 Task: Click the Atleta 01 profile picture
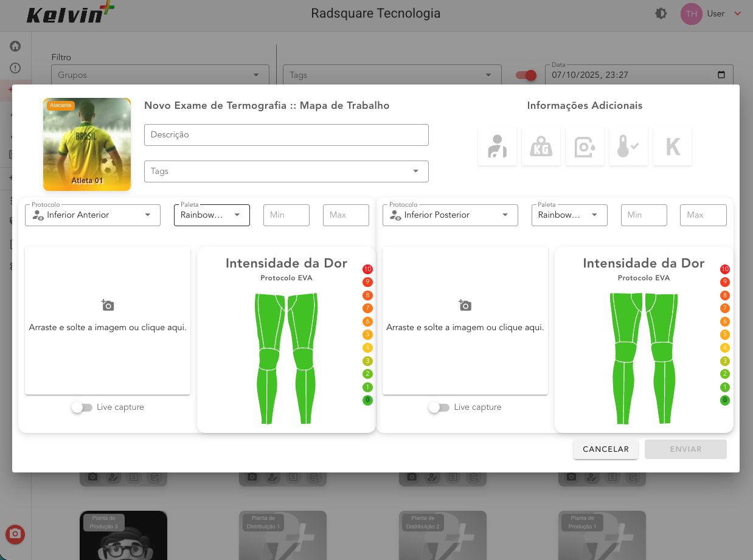pyautogui.click(x=87, y=144)
